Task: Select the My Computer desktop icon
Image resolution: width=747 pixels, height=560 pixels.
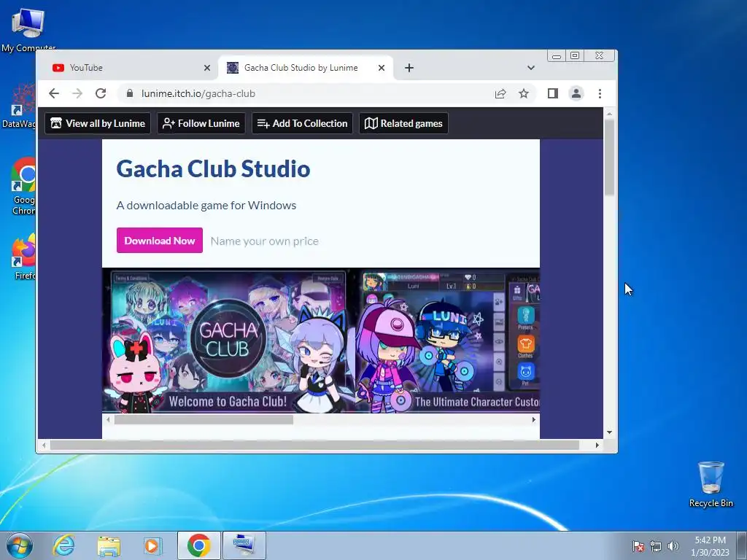Action: pos(28,29)
